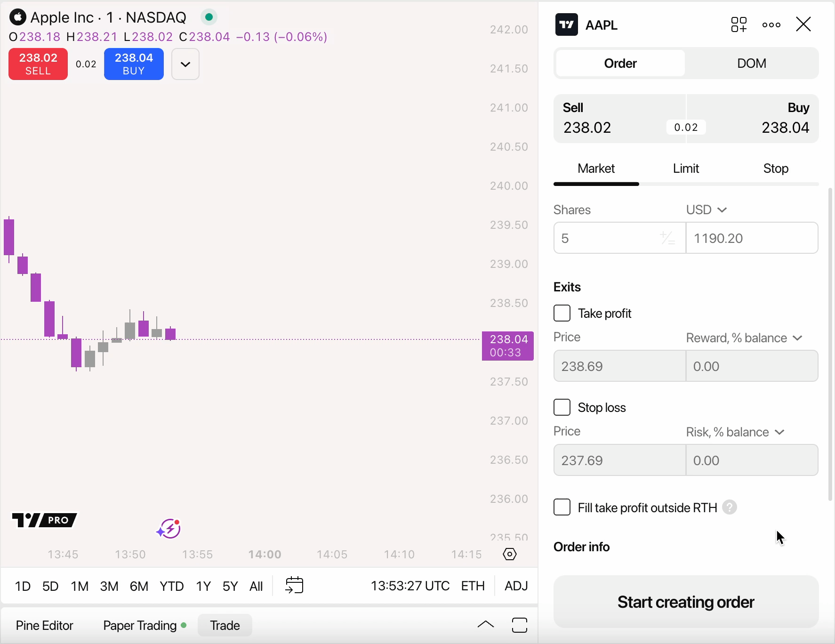835x644 pixels.
Task: Click the USD amount field 1190.20
Action: click(x=752, y=238)
